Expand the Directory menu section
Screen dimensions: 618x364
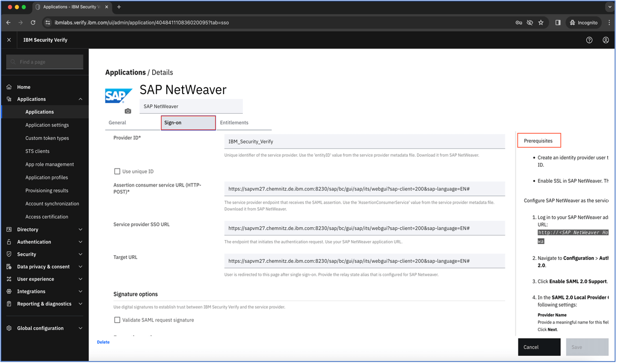pos(80,230)
